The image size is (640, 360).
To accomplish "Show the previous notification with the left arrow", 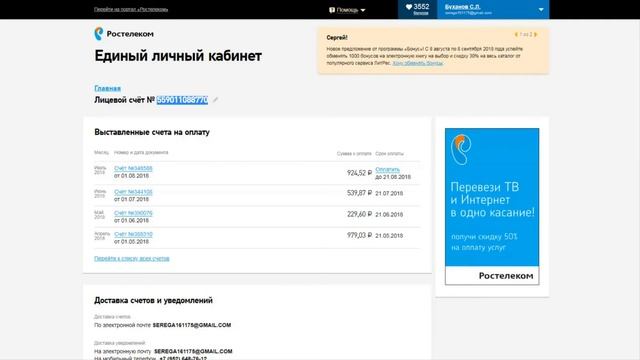I will (x=516, y=35).
